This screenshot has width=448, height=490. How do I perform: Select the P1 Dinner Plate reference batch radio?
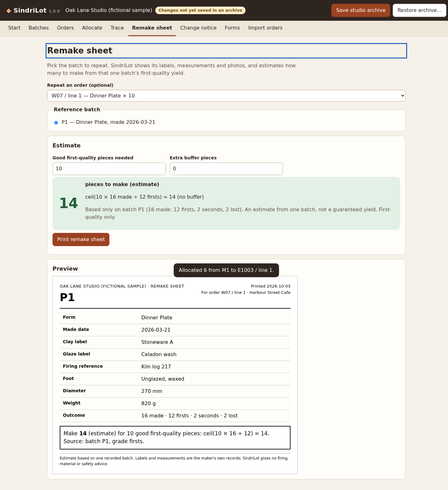point(56,123)
